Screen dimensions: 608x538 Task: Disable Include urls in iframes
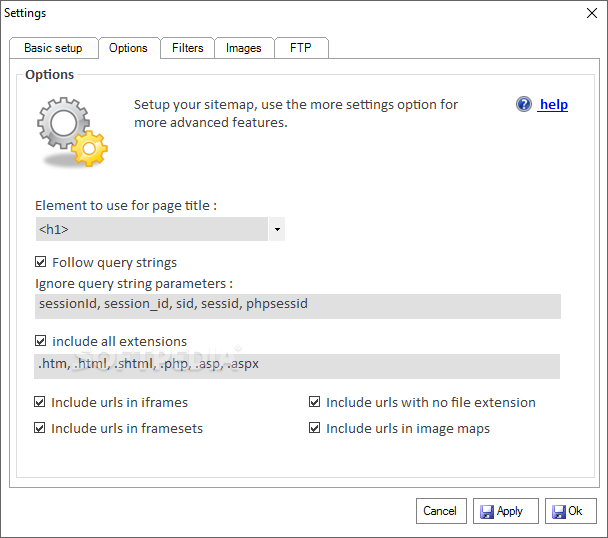click(x=41, y=402)
